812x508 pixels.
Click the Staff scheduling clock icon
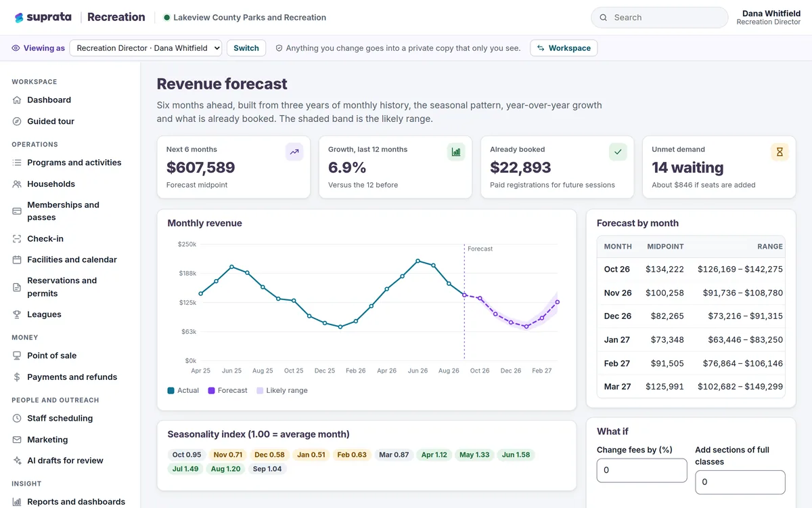pos(17,419)
